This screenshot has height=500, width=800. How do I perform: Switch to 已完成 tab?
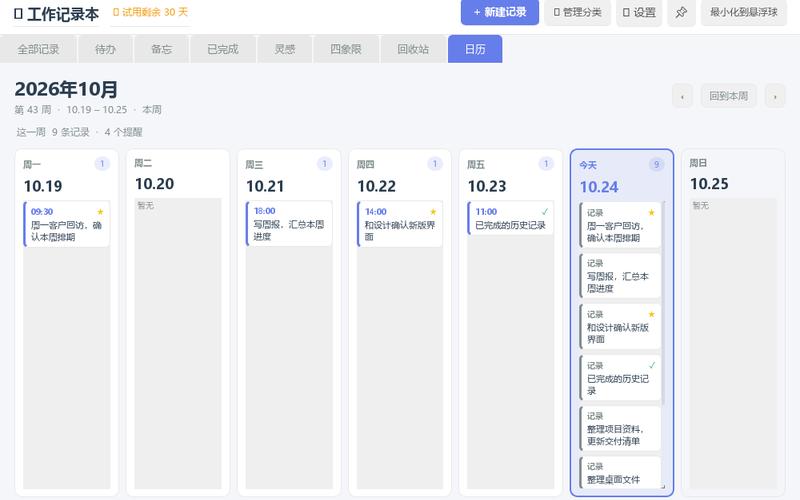[223, 49]
